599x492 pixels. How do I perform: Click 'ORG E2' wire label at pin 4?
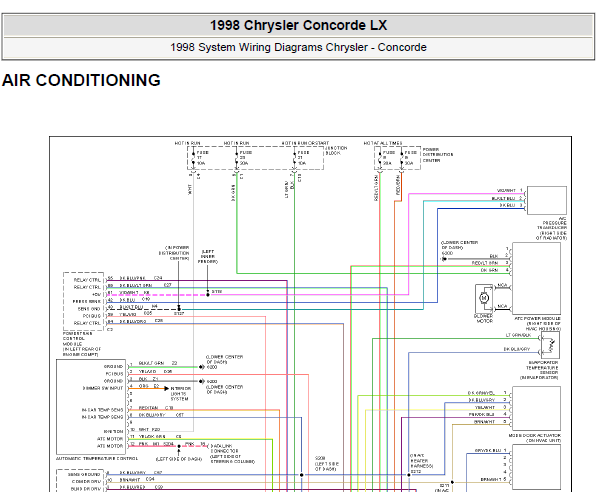click(149, 386)
